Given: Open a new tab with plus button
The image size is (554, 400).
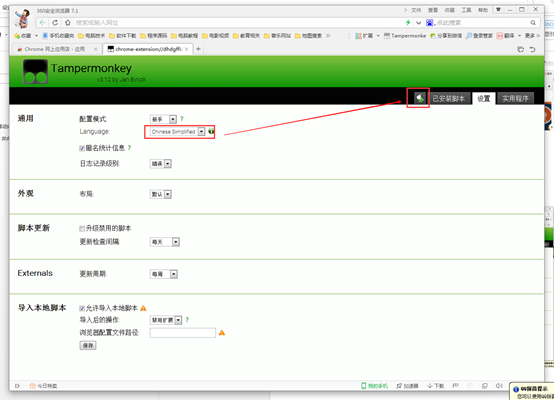Looking at the screenshot, I should click(x=199, y=49).
